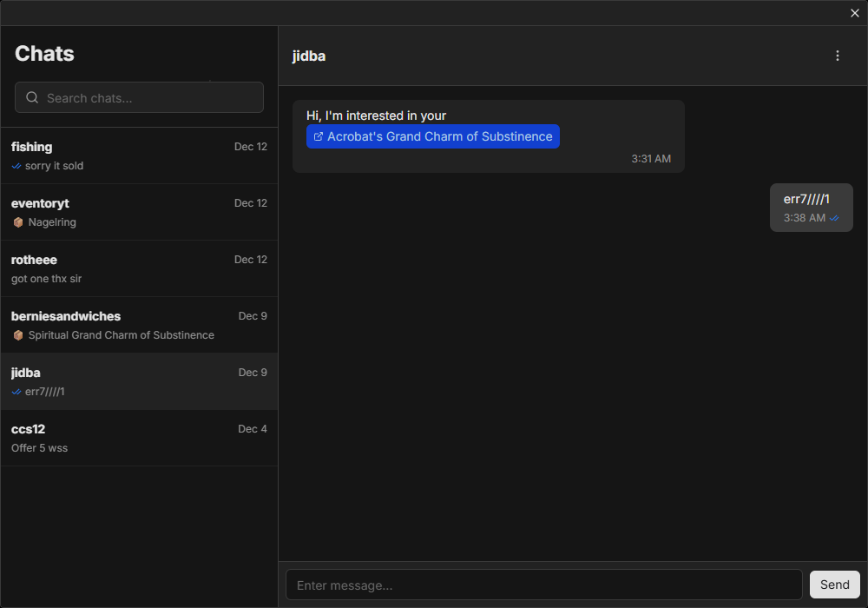Click the jidba header name
868x608 pixels.
tap(309, 56)
